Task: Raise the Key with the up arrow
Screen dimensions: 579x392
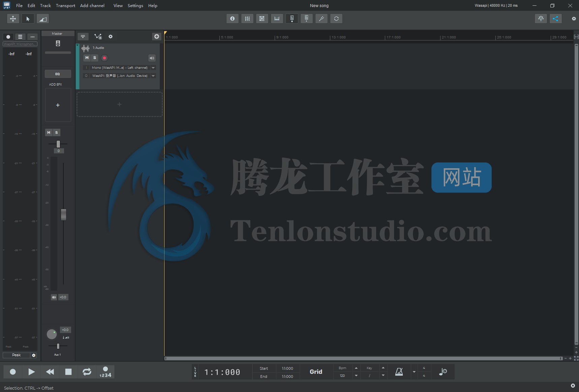Action: click(383, 368)
